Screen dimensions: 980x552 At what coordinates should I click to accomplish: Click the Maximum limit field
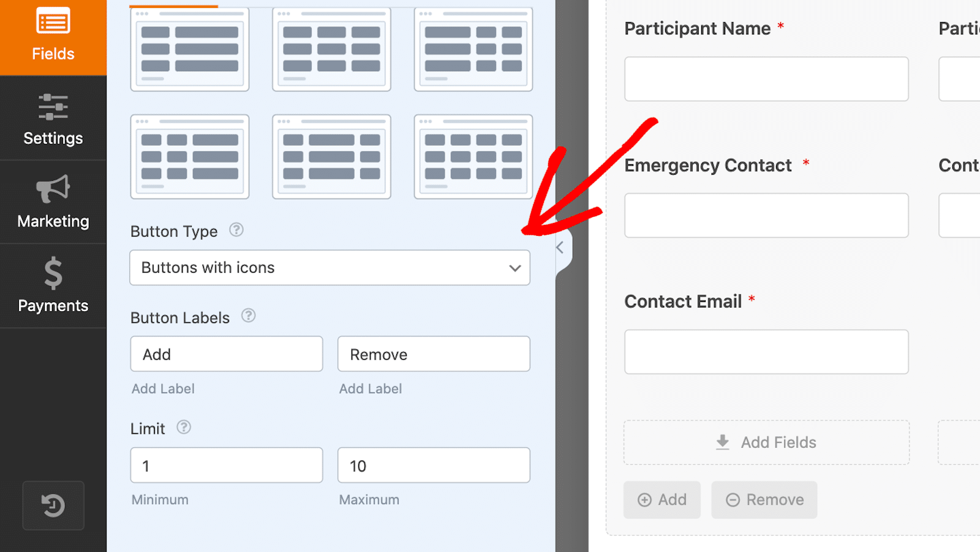tap(434, 466)
